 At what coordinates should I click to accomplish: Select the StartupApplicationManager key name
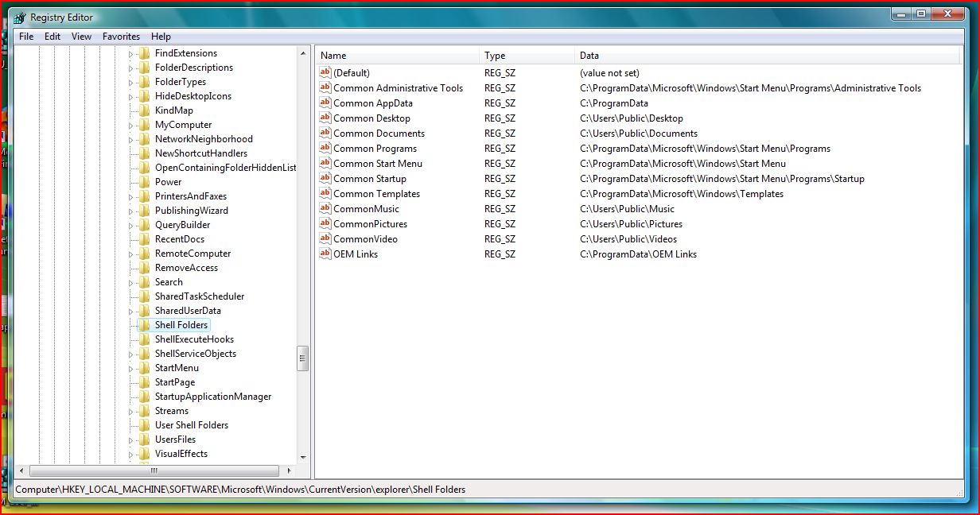coord(213,397)
